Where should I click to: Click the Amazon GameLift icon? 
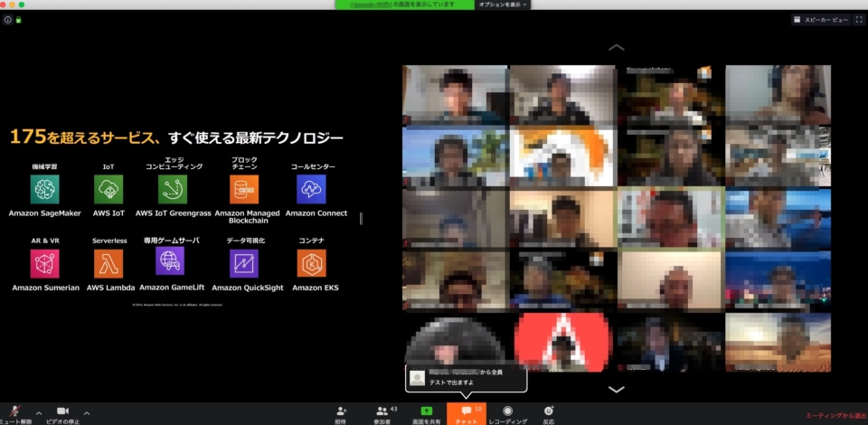tap(170, 260)
